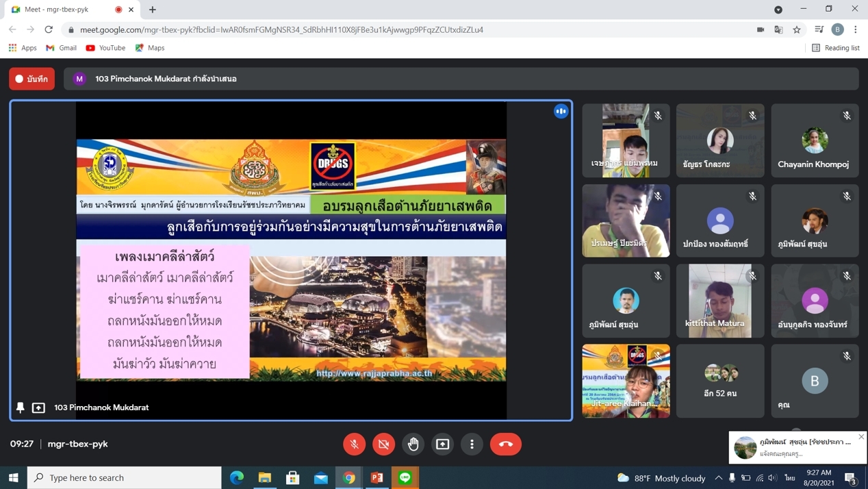Open more options three-dot menu in Meet
Screen dimensions: 868x489
point(472,444)
